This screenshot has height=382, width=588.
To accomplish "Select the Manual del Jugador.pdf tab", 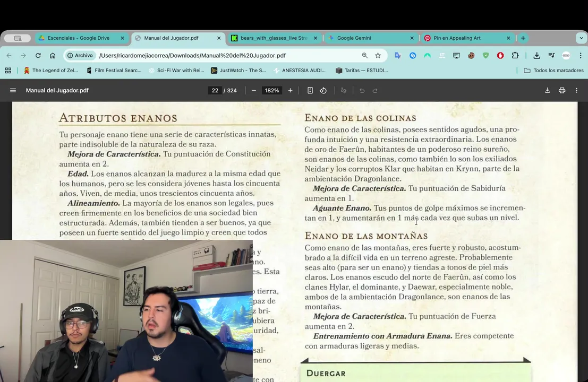I will pyautogui.click(x=178, y=38).
